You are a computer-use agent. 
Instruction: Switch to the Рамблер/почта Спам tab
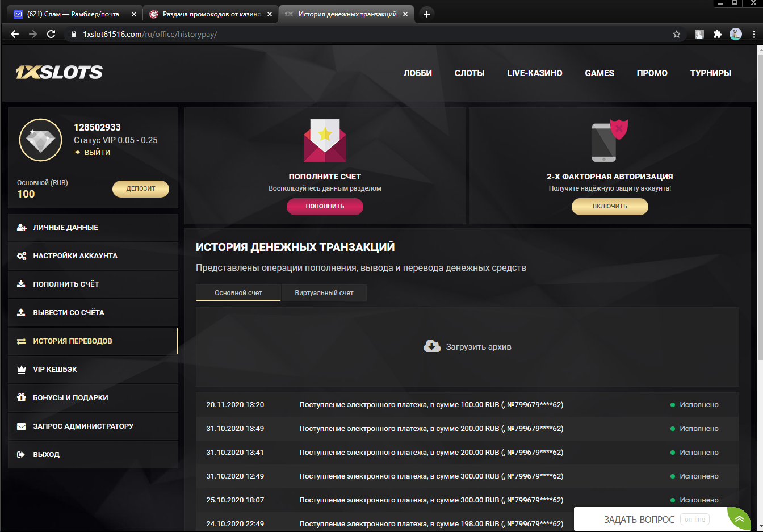73,14
